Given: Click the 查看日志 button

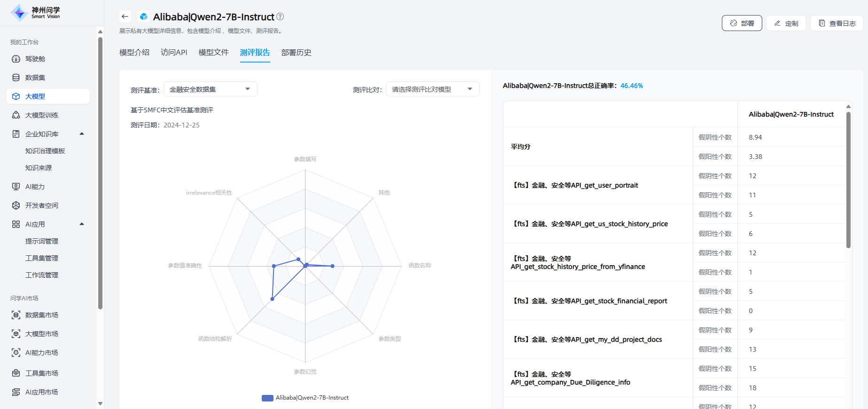Looking at the screenshot, I should pyautogui.click(x=837, y=24).
